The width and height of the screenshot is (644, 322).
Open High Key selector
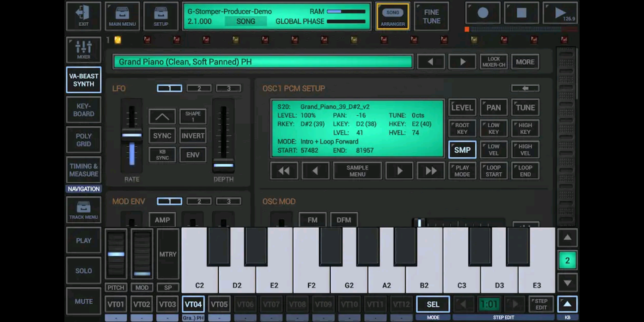525,129
